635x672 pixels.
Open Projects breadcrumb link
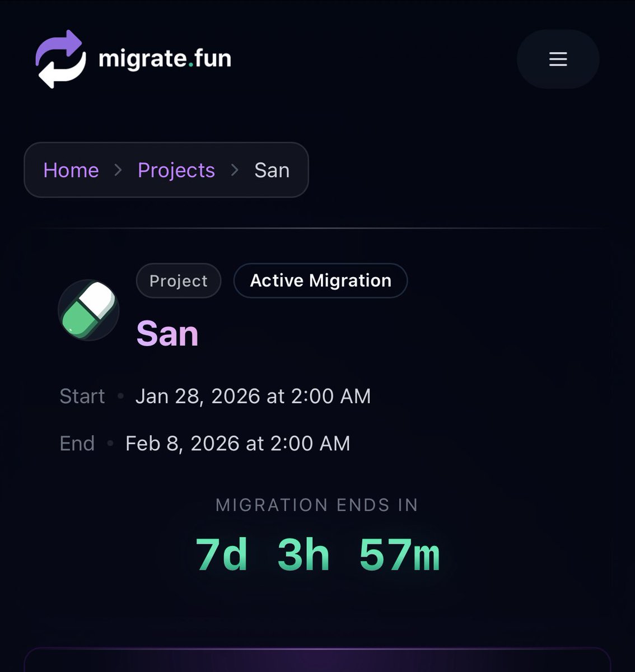tap(176, 170)
